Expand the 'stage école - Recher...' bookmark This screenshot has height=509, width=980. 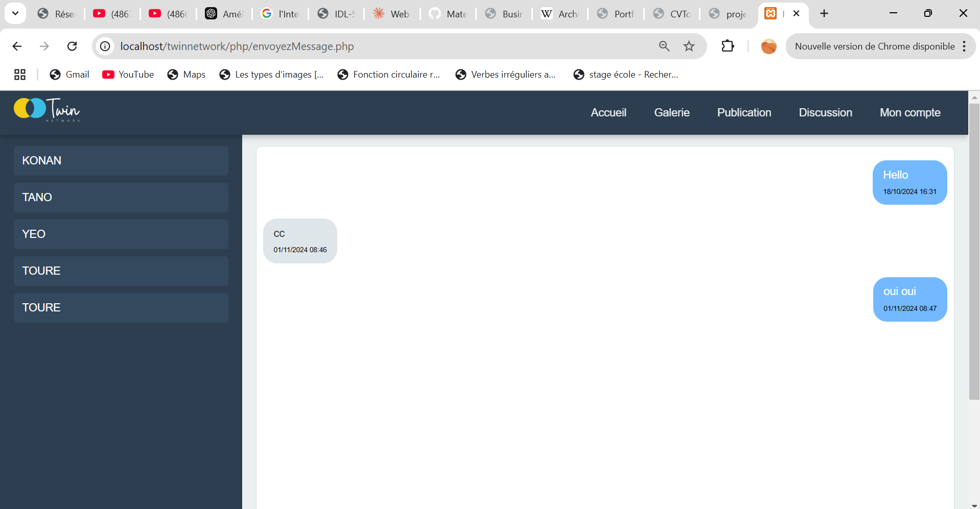click(626, 74)
